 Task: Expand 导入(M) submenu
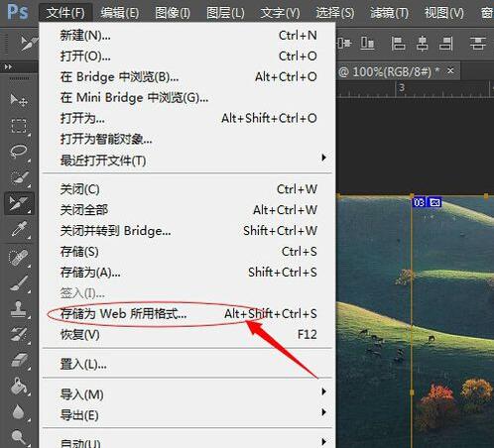[187, 394]
